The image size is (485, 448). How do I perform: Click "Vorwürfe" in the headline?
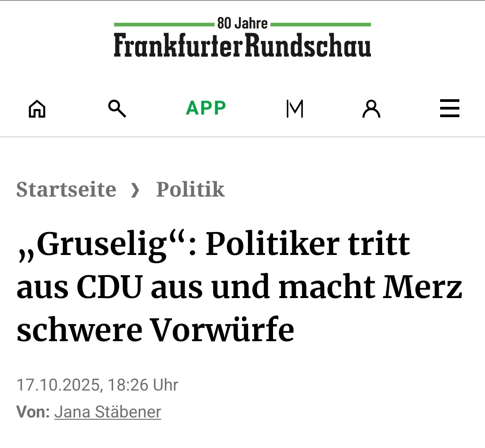pyautogui.click(x=222, y=329)
